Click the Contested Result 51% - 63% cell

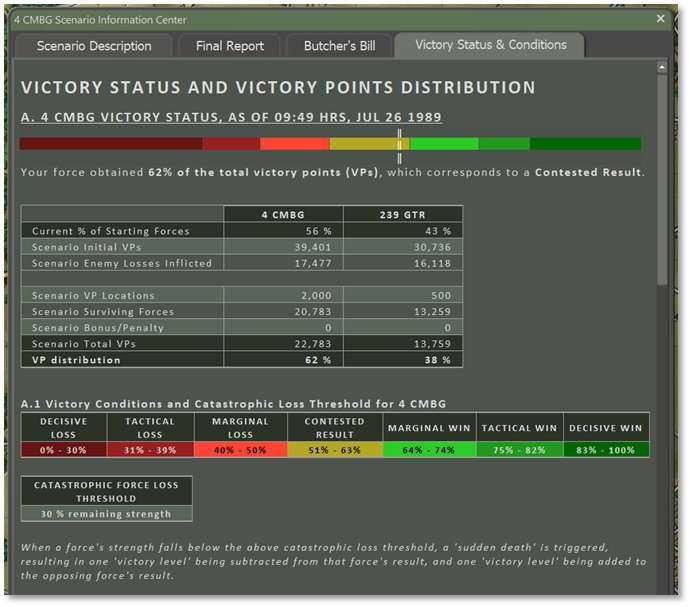click(335, 449)
